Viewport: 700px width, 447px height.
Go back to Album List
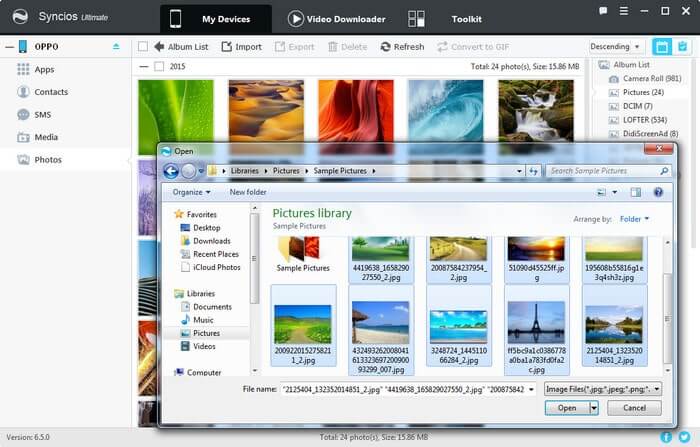pyautogui.click(x=181, y=46)
